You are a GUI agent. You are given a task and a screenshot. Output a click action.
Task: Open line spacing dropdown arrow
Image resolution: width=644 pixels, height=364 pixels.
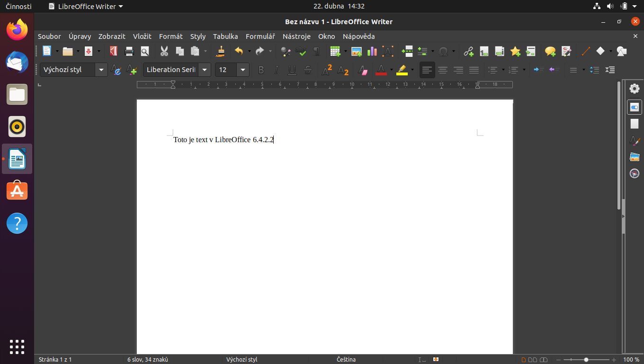click(583, 70)
